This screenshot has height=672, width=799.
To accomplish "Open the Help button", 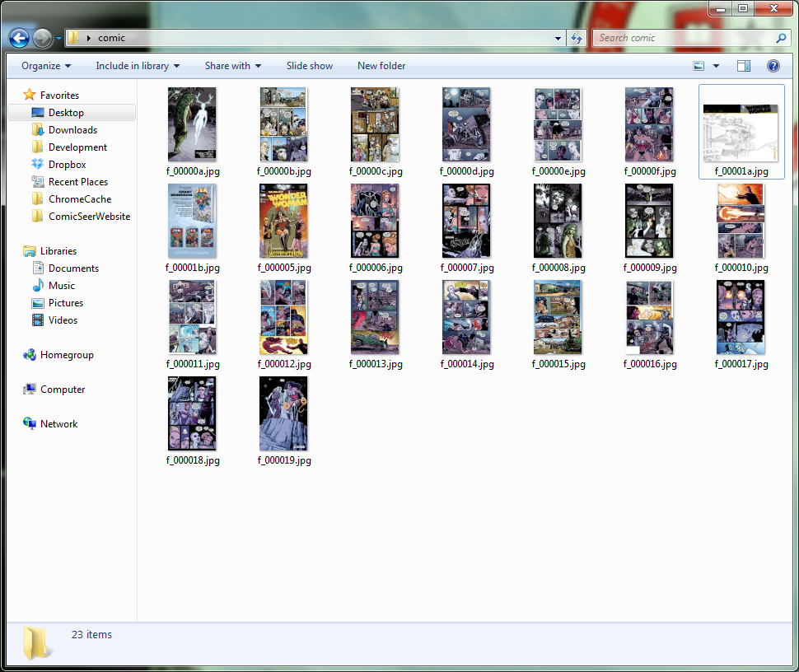I will tap(773, 66).
